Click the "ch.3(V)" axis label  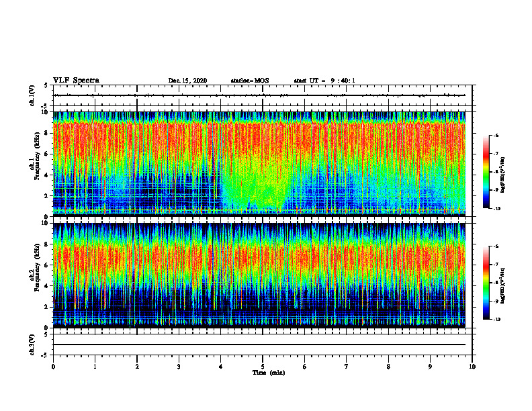pyautogui.click(x=32, y=345)
